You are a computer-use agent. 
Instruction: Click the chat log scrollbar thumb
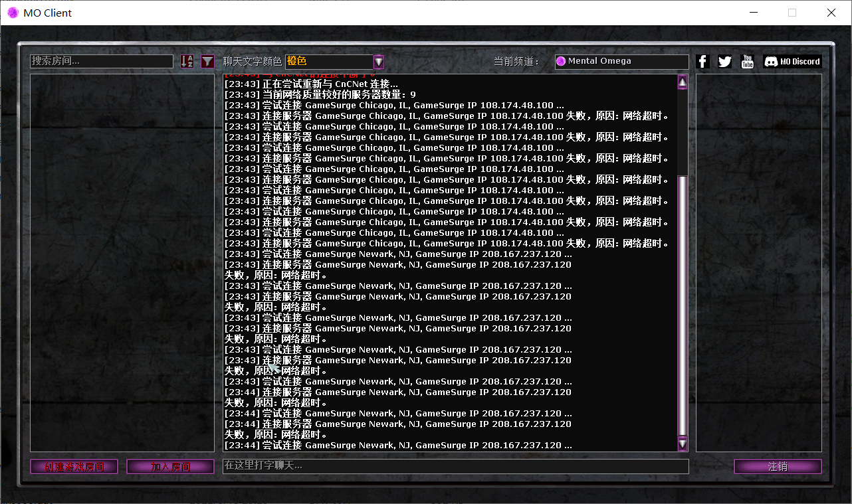click(683, 305)
